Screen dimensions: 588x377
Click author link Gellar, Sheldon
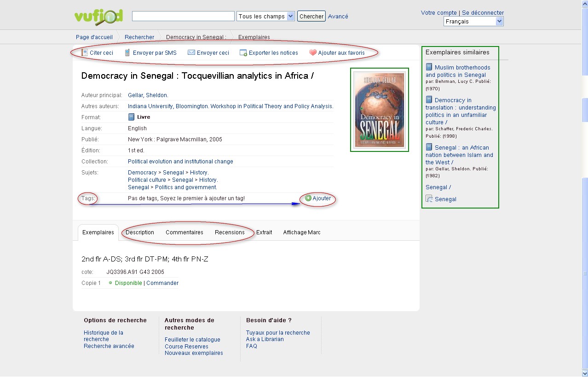coord(148,95)
